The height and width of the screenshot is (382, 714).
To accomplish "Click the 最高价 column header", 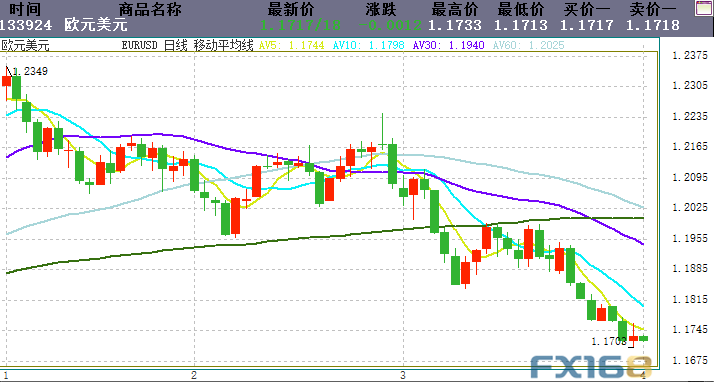I will (x=454, y=9).
